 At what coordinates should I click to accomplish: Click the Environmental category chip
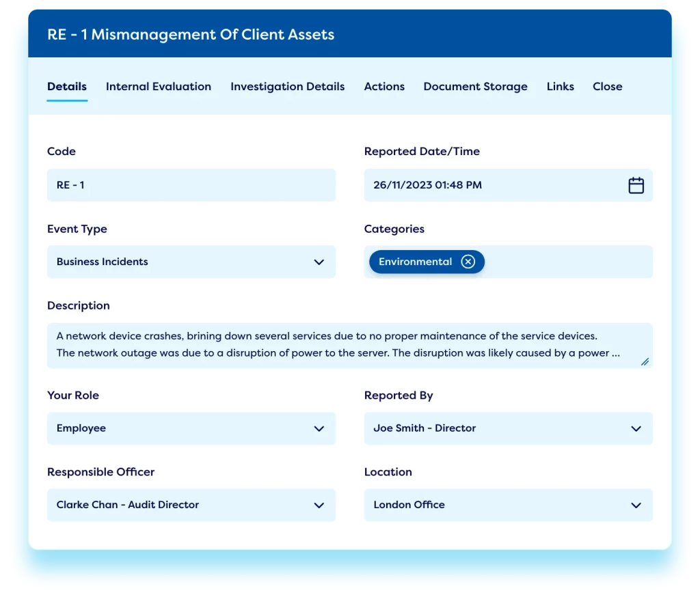pyautogui.click(x=415, y=262)
